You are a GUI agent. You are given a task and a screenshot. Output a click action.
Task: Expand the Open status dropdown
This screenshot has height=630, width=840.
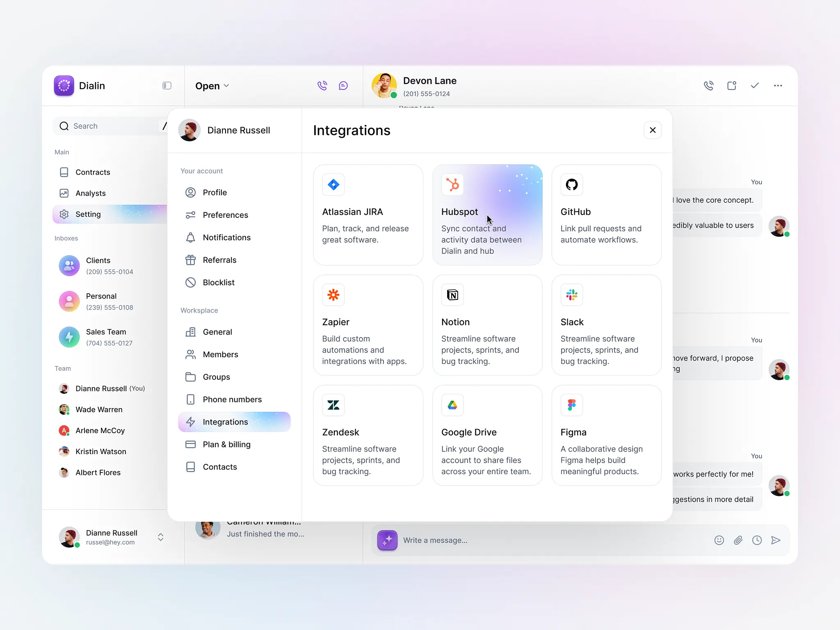tap(211, 86)
